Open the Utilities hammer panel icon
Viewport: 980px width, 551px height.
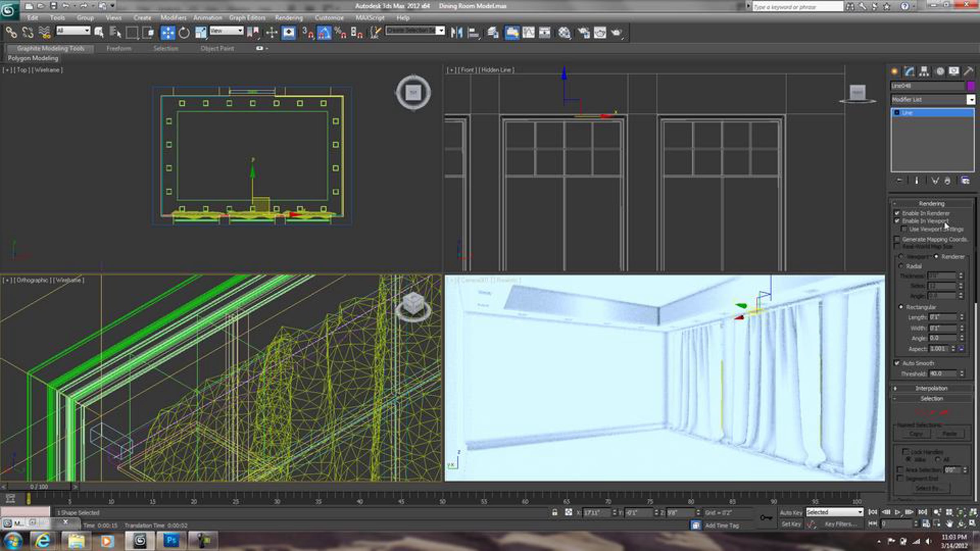point(968,72)
